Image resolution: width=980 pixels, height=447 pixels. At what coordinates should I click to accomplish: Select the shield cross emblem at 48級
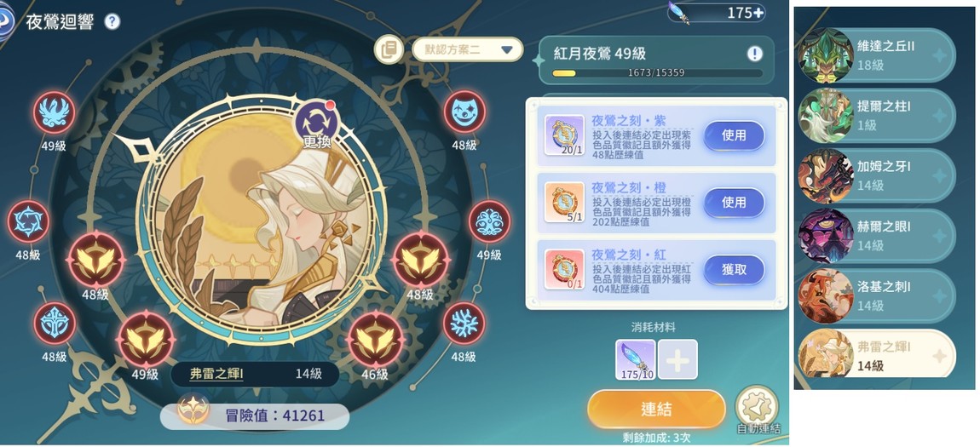pyautogui.click(x=55, y=324)
